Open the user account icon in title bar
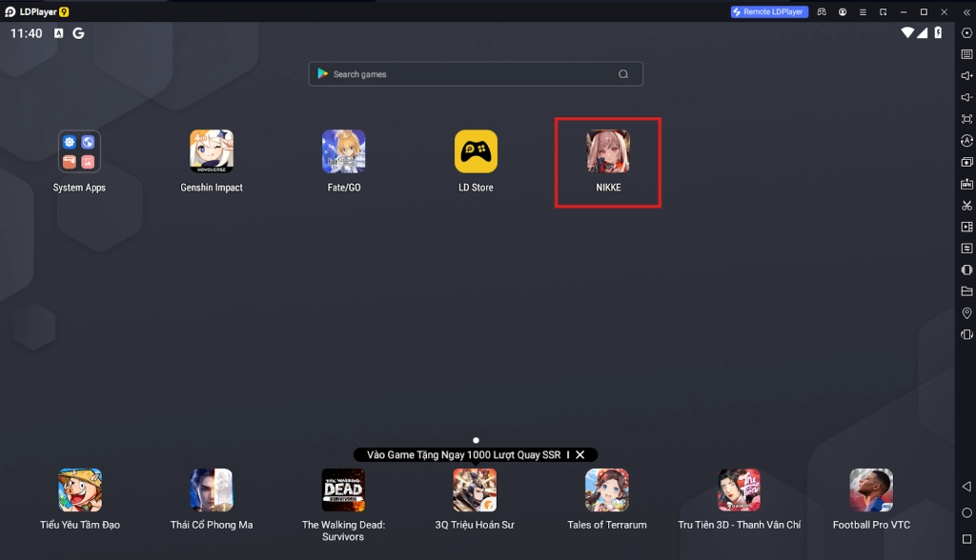The width and height of the screenshot is (976, 560). 843,11
